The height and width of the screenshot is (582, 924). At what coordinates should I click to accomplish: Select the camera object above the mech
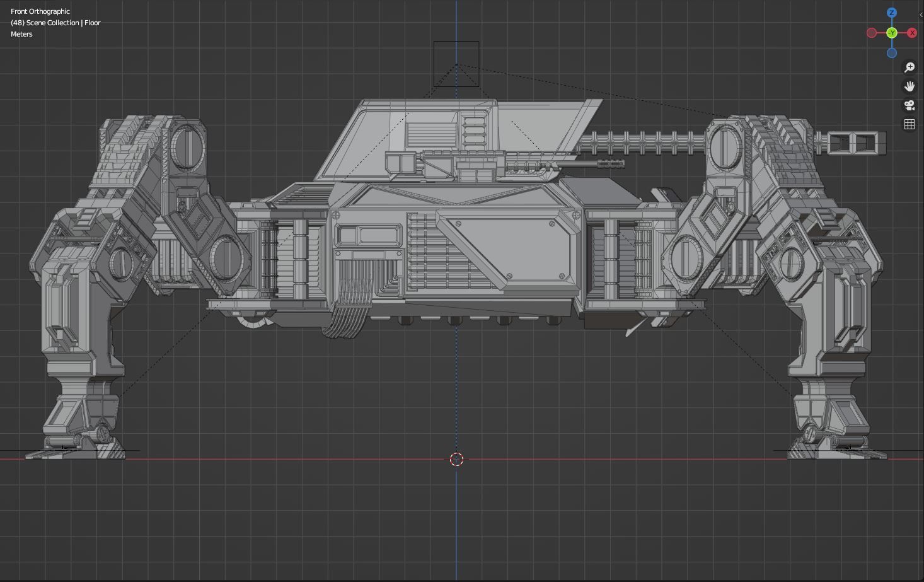(456, 64)
